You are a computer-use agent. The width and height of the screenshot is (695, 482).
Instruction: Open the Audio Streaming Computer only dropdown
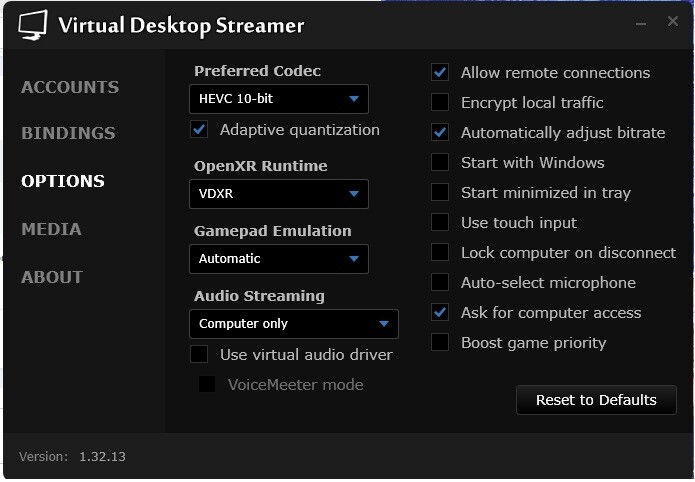tap(294, 324)
